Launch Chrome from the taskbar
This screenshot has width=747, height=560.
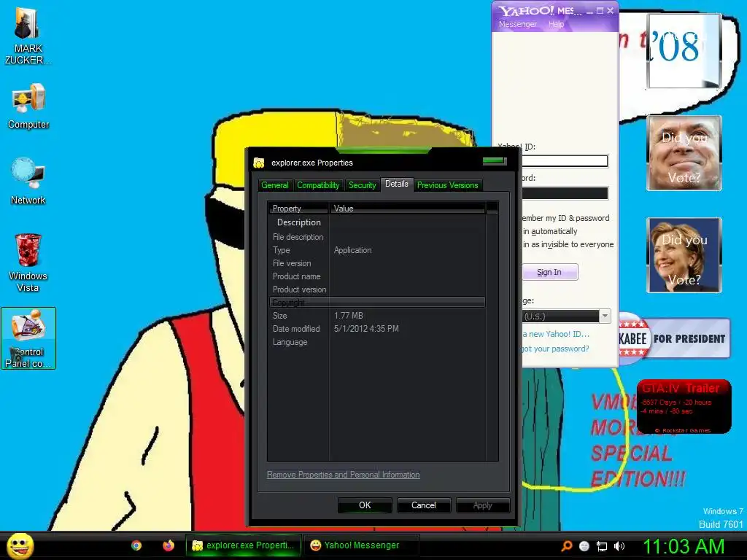[136, 545]
